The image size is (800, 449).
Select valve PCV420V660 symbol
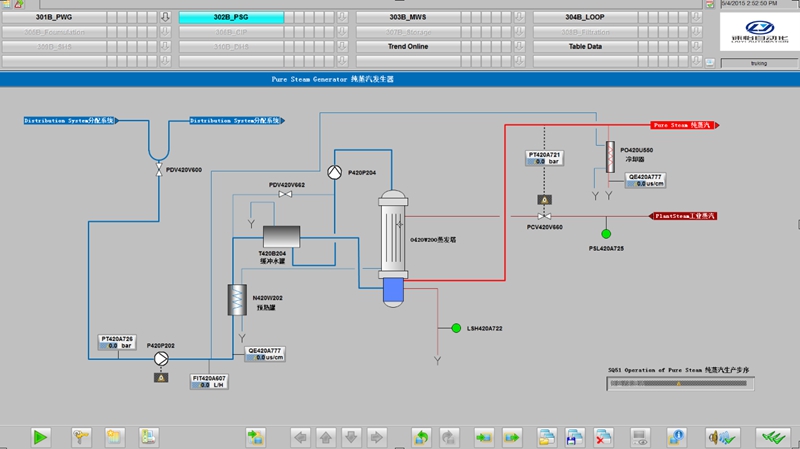[x=544, y=215]
